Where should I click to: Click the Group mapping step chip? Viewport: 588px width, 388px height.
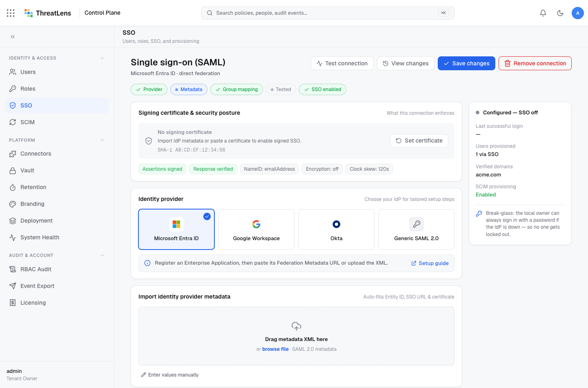coord(236,89)
